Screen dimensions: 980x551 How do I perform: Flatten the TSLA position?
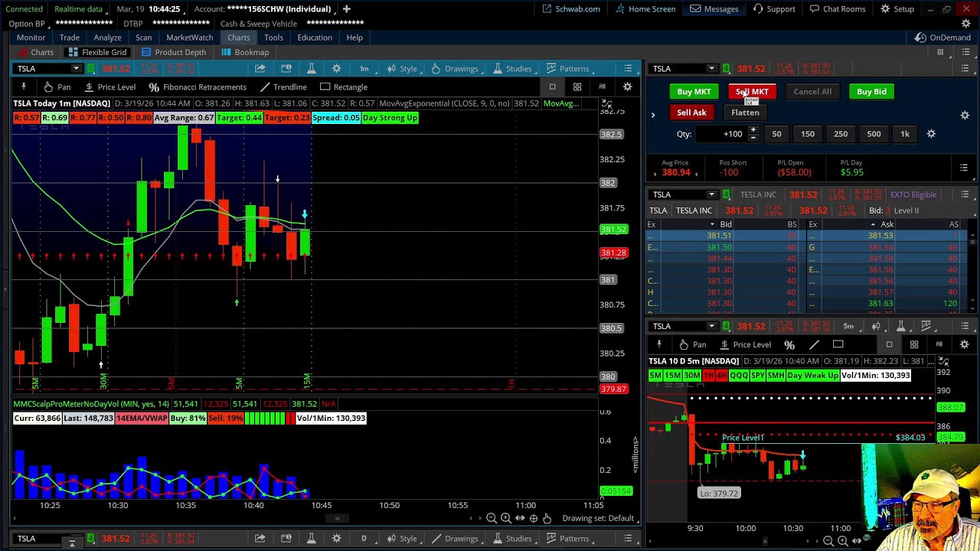point(745,112)
